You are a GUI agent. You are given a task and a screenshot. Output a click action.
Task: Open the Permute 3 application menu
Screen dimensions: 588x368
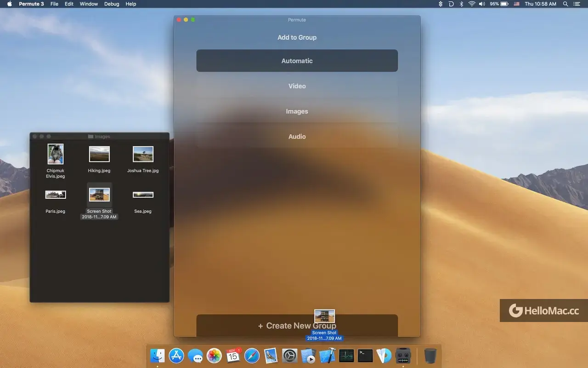[31, 4]
